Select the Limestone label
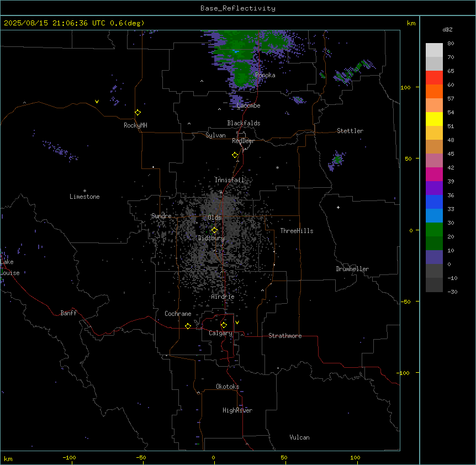 pyautogui.click(x=84, y=197)
